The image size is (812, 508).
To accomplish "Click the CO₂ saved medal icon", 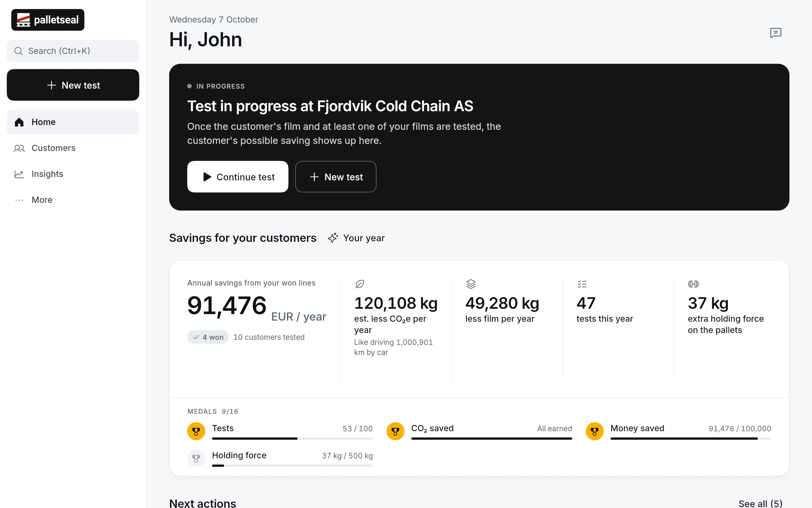I will tap(395, 431).
